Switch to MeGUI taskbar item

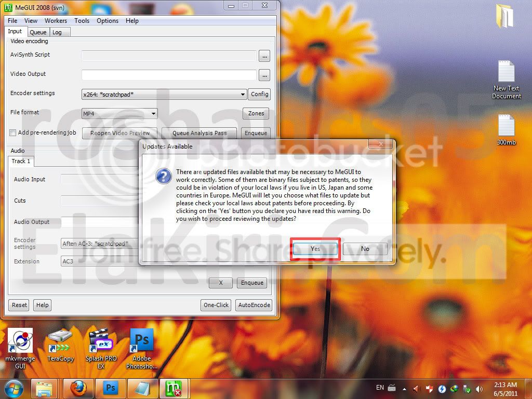(174, 389)
